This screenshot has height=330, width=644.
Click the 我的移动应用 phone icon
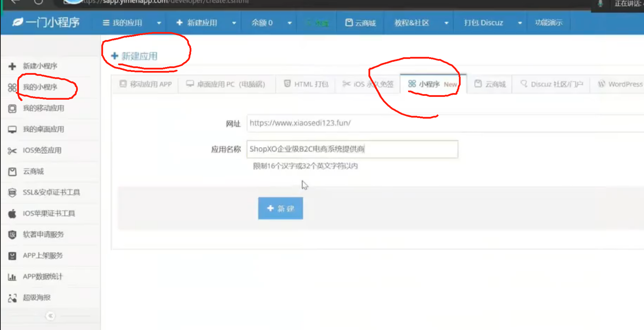point(12,108)
